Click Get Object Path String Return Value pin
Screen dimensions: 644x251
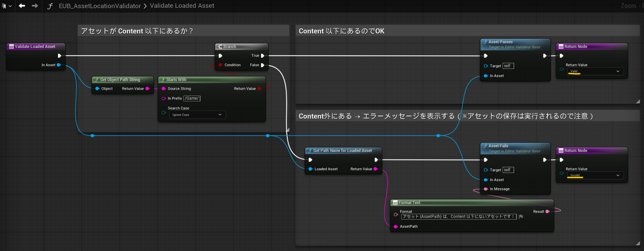pyautogui.click(x=147, y=89)
